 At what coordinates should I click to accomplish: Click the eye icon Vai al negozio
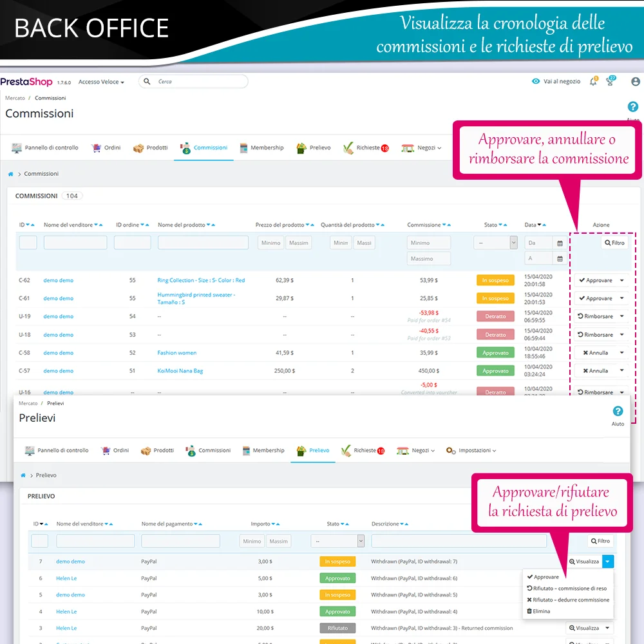[x=536, y=82]
